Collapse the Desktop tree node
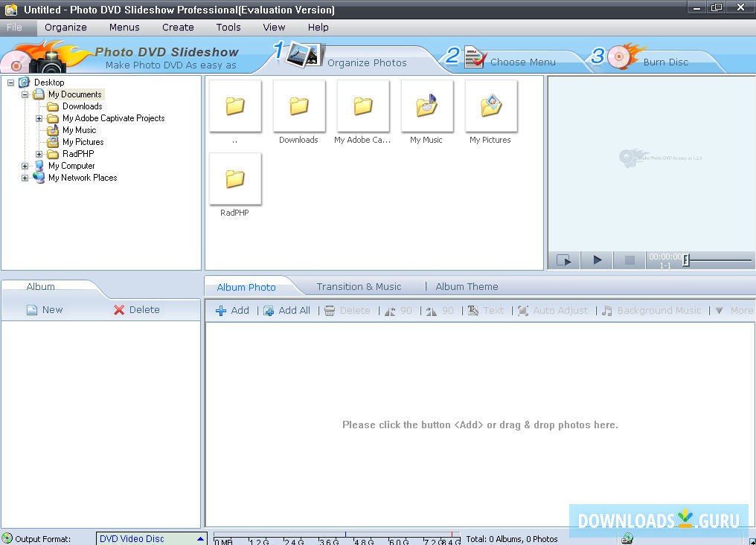 coord(10,83)
